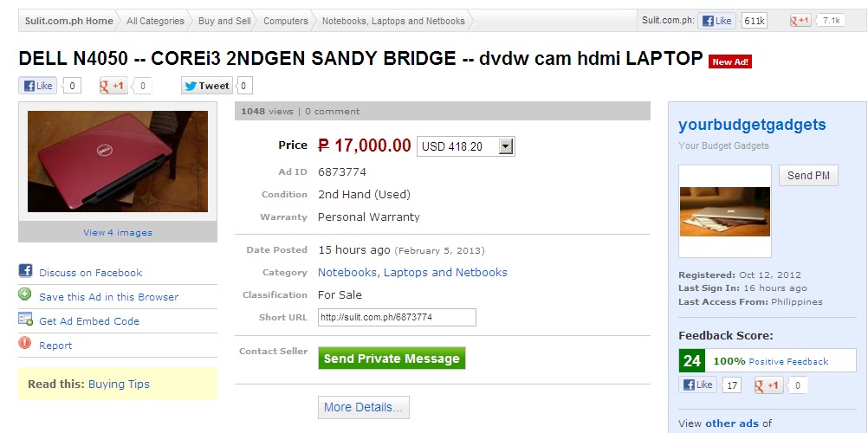Viewport: 868px width, 433px height.
Task: Open Sulit.com.ph Home breadcrumb
Action: [68, 21]
